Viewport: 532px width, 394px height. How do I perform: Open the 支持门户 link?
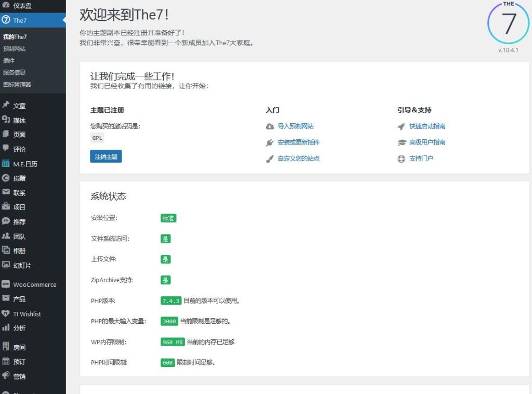(x=421, y=159)
